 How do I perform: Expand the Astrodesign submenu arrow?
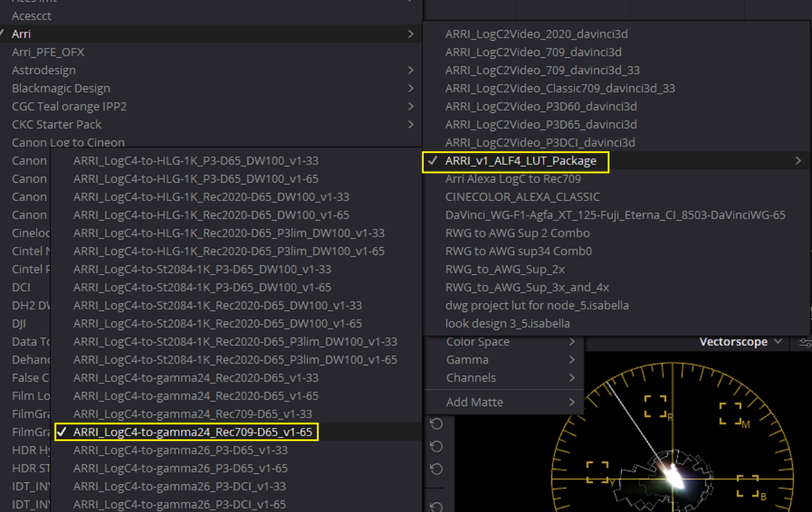410,70
